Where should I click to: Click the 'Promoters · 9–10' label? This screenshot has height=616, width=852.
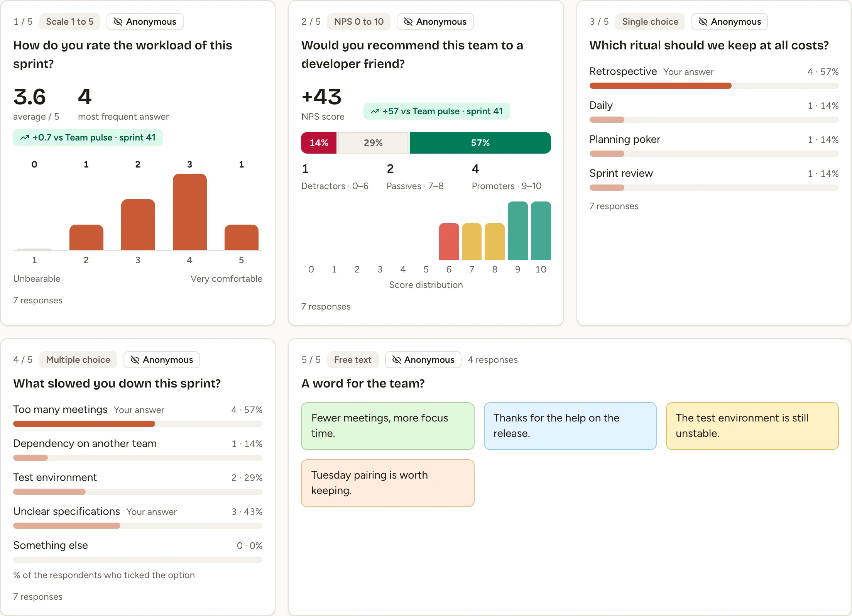506,186
